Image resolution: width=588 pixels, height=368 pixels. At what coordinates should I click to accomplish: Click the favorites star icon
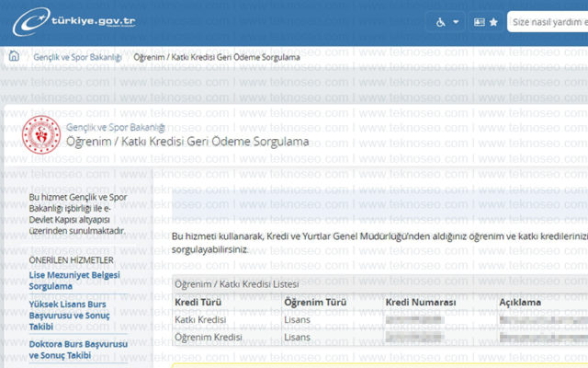[494, 22]
